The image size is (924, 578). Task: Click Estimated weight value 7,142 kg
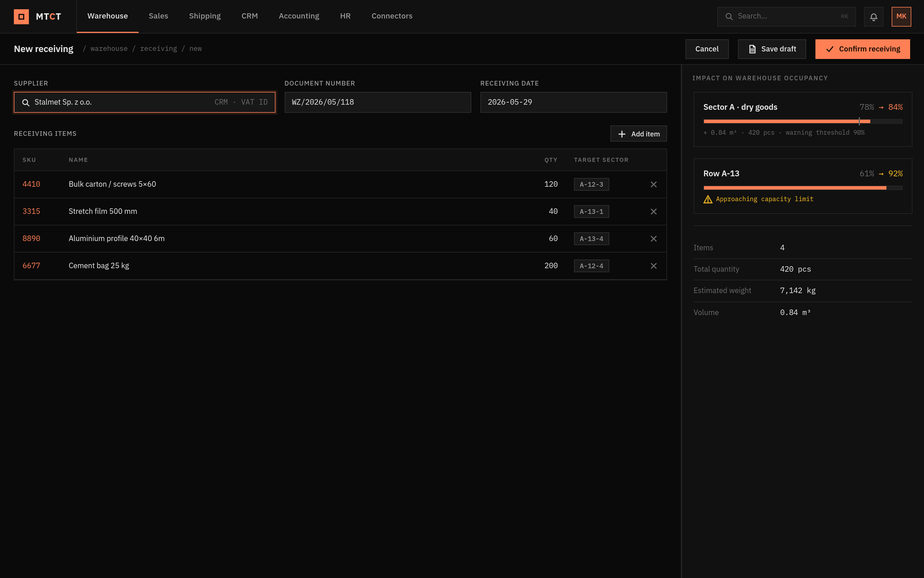click(798, 290)
